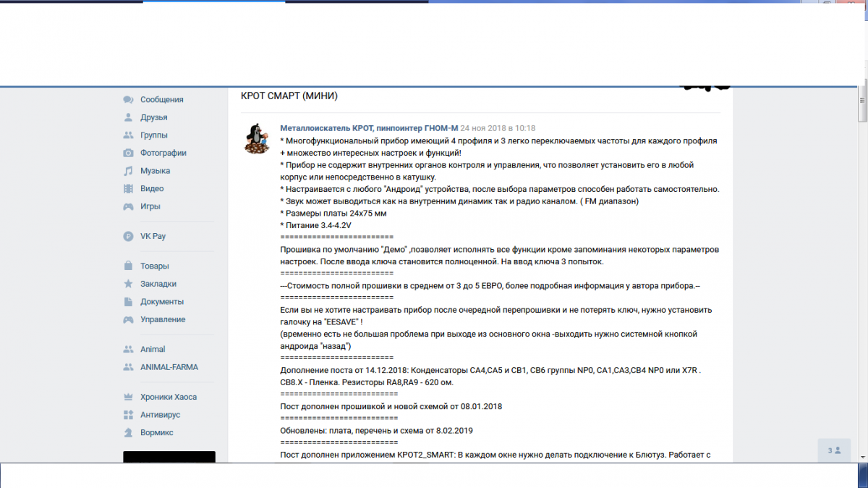The width and height of the screenshot is (868, 488).
Task: Navigate to Музыка
Action: coord(156,171)
